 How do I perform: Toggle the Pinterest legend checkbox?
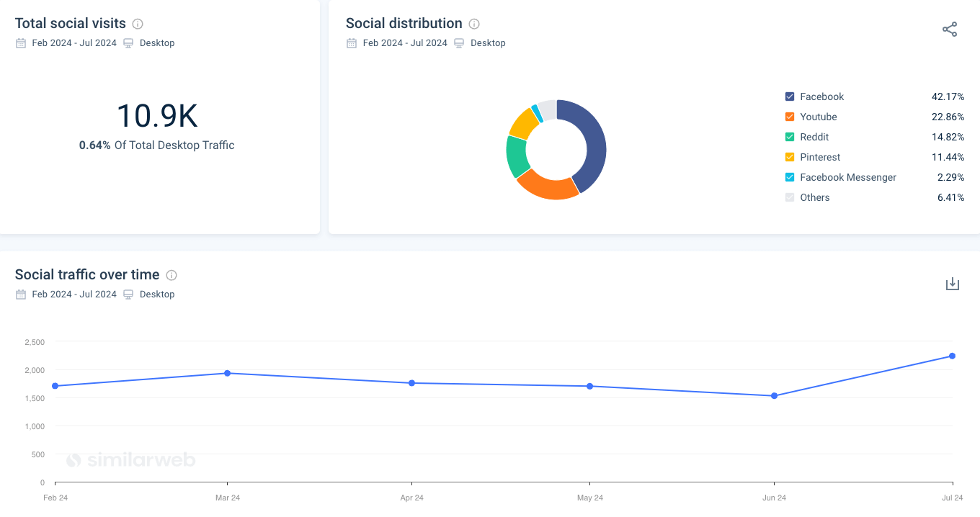790,157
